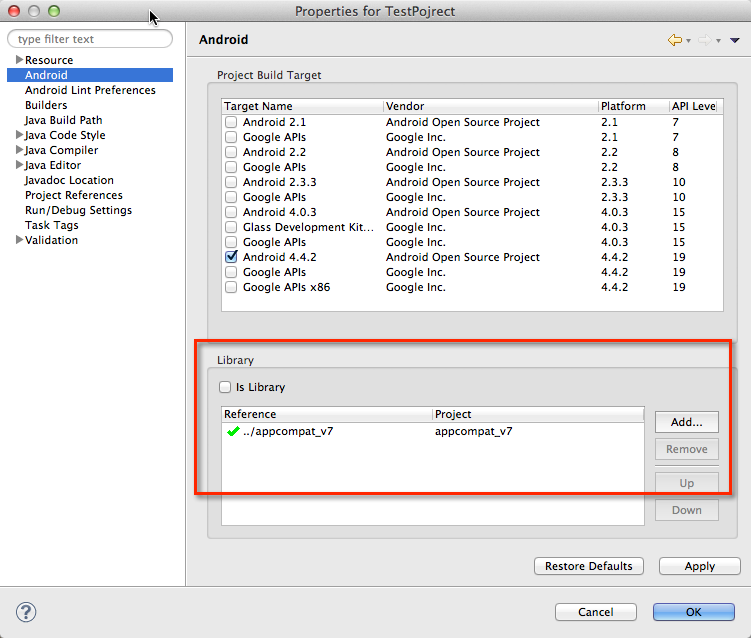Enable the Android 2.3.3 build target
The height and width of the screenshot is (638, 751).
[232, 182]
